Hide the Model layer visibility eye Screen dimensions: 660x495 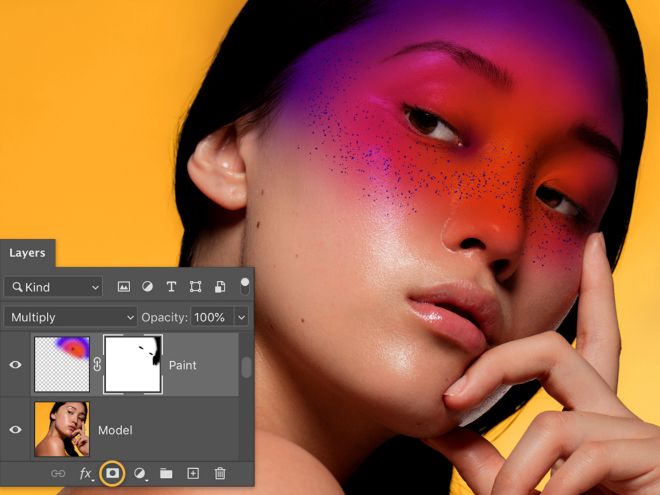15,429
